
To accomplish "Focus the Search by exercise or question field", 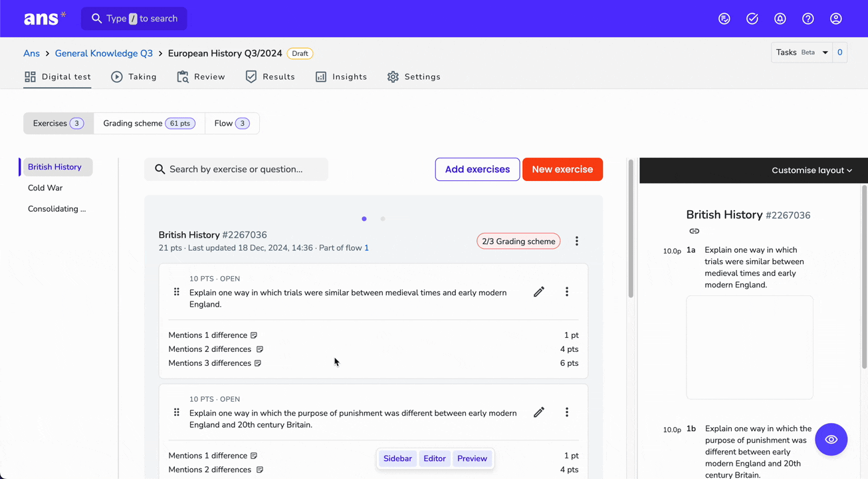I will point(237,170).
